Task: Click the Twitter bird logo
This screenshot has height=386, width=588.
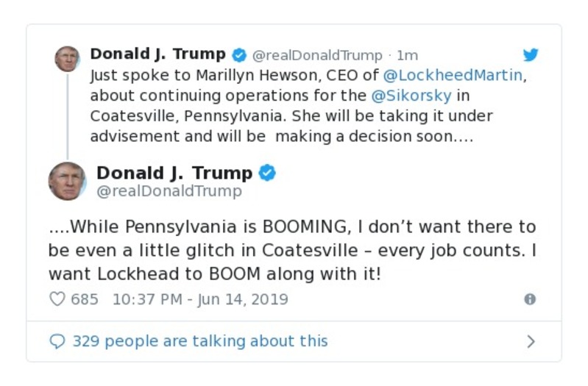Action: pyautogui.click(x=531, y=54)
